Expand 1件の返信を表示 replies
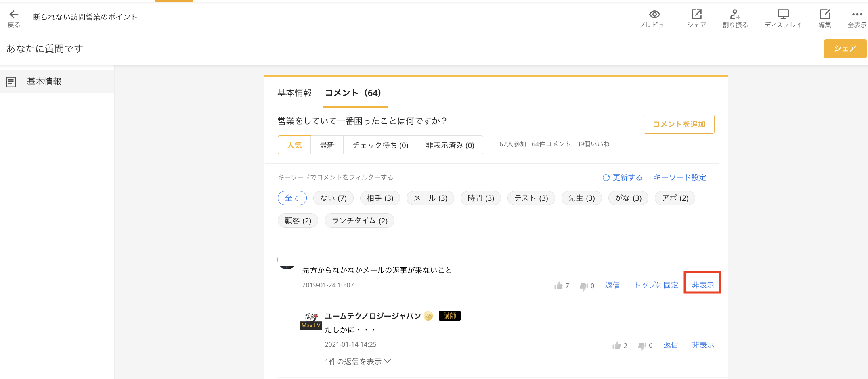Viewport: 868px width, 379px height. (358, 362)
